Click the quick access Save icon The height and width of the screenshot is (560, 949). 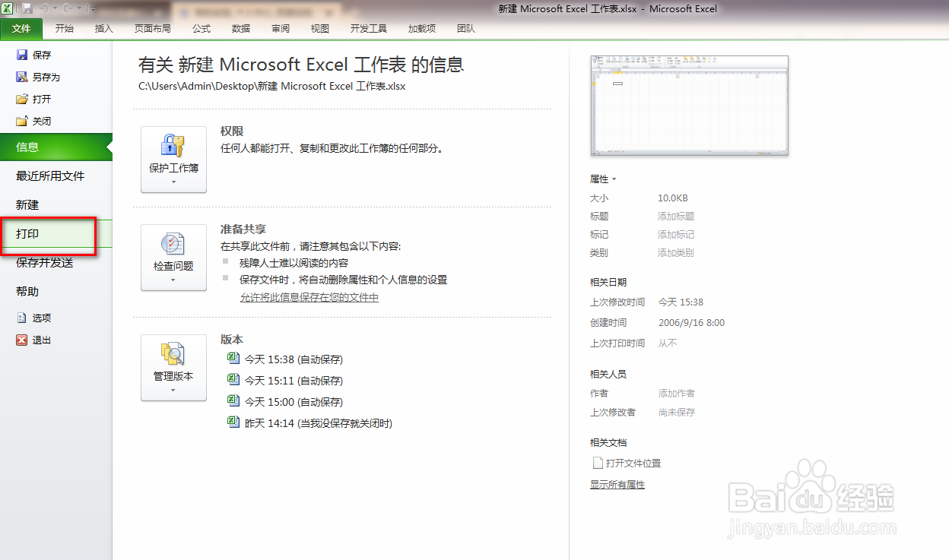coord(27,8)
